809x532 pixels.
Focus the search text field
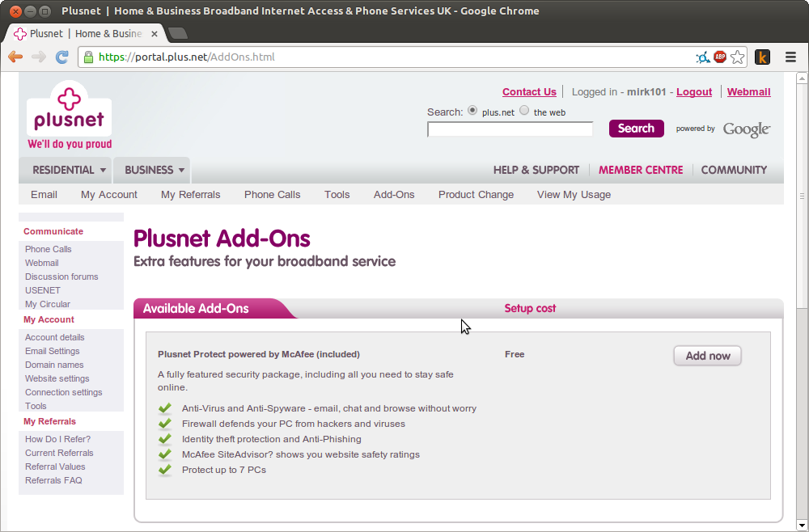510,129
